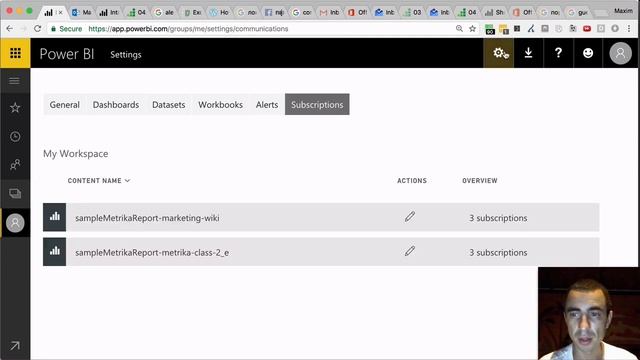Switch to the Dashboards tab
This screenshot has width=640, height=360.
click(x=116, y=104)
